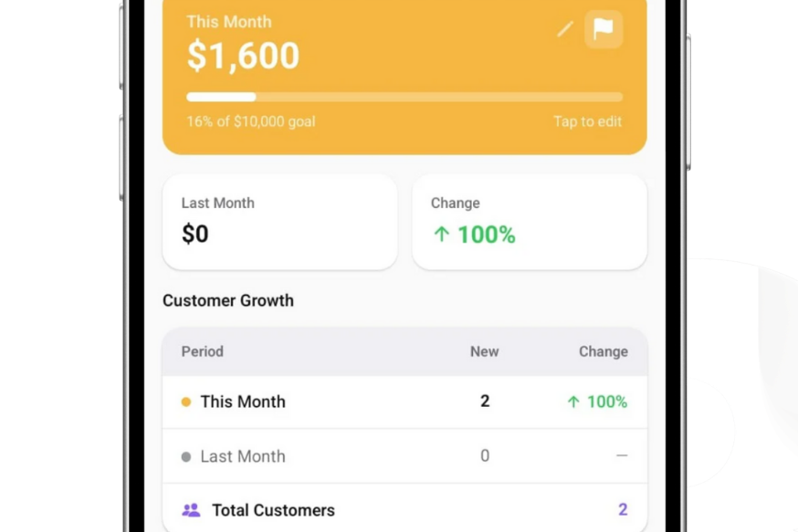798x532 pixels.
Task: Click the green arrow in This Month row
Action: 573,402
